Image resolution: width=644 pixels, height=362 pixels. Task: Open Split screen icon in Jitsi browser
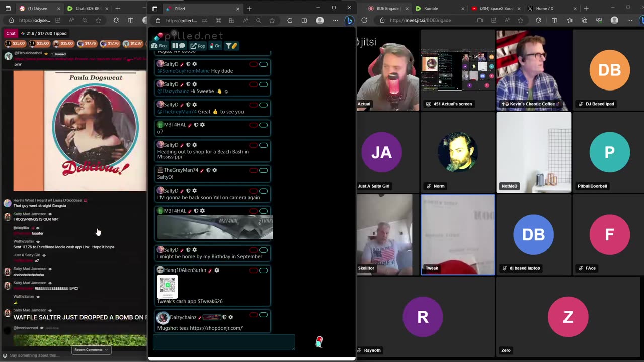554,20
